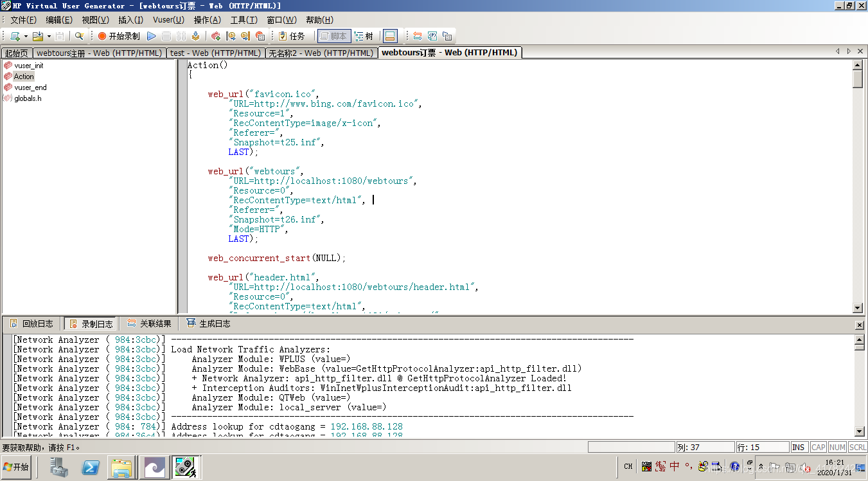Toggle the output window panel icon
Screen dimensions: 868x481
click(390, 36)
